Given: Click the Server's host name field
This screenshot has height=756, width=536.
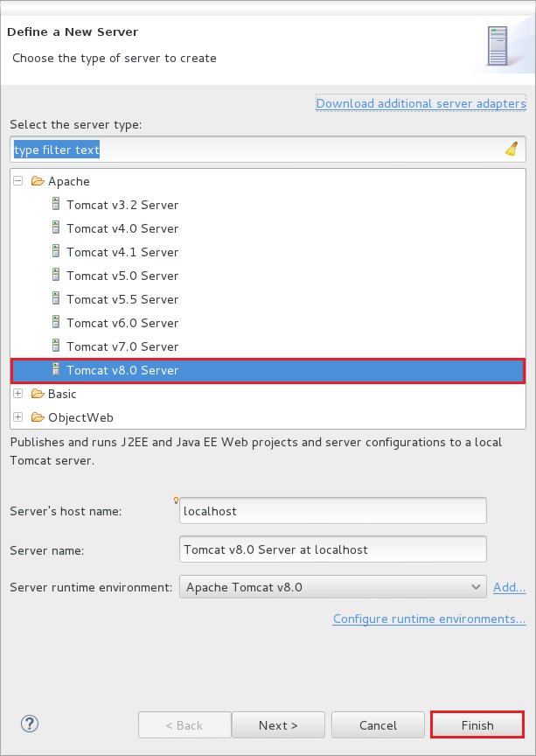Looking at the screenshot, I should [332, 511].
